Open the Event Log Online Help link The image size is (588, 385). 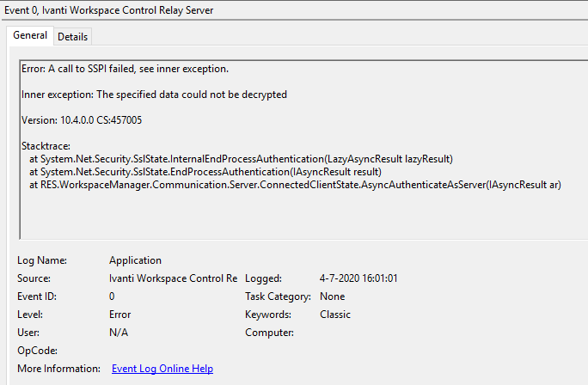(x=162, y=369)
